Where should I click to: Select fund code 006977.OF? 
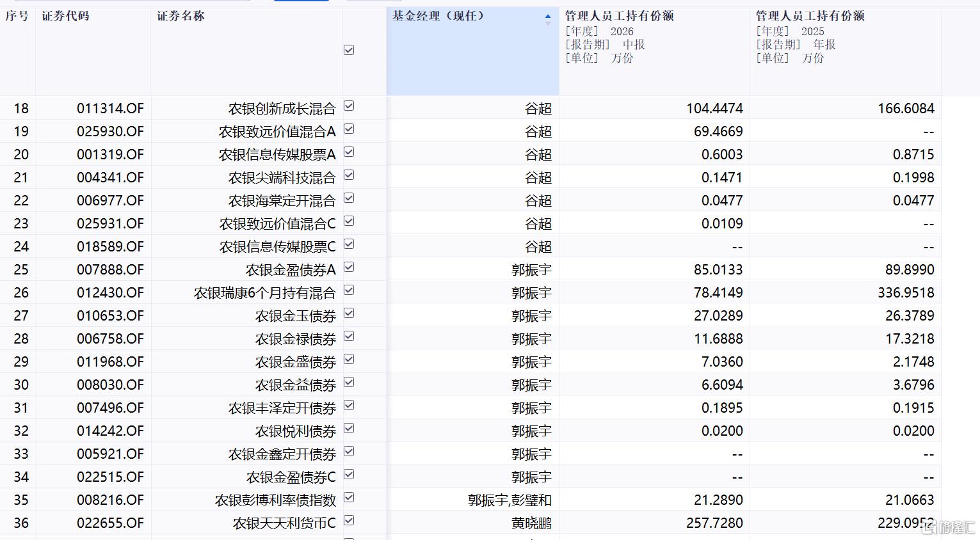click(110, 201)
